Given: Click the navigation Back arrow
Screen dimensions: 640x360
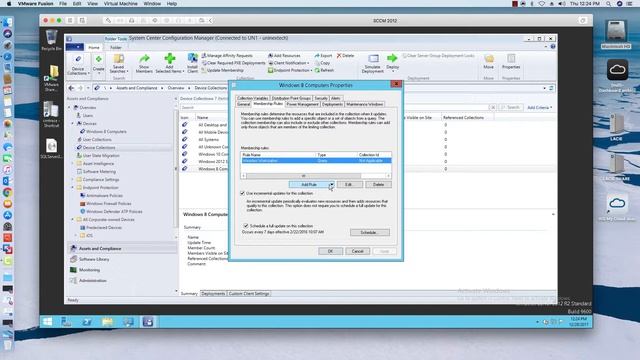Looking at the screenshot, I should [x=71, y=88].
